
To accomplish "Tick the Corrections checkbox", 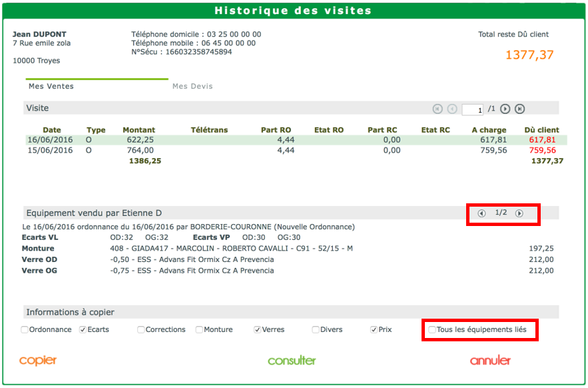I will [141, 330].
